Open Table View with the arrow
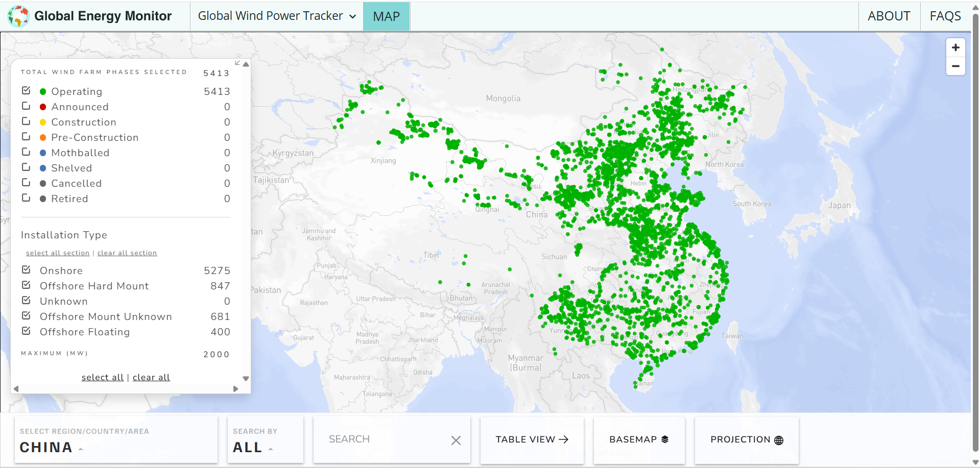Image resolution: width=980 pixels, height=468 pixels. click(x=532, y=439)
